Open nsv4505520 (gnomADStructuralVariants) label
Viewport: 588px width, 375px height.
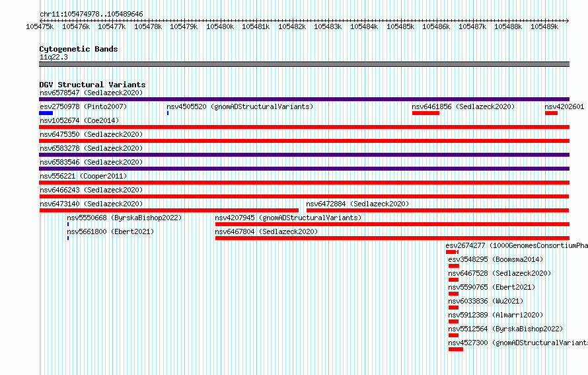240,106
